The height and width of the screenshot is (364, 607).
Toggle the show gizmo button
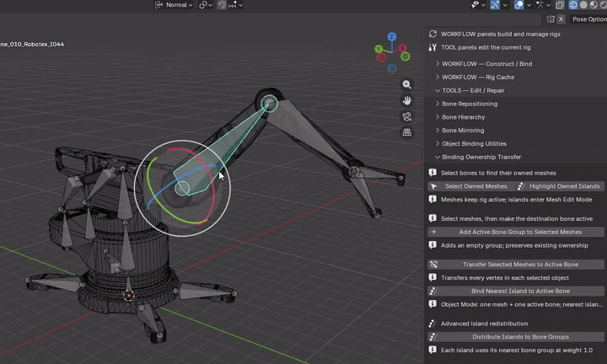coord(495,5)
